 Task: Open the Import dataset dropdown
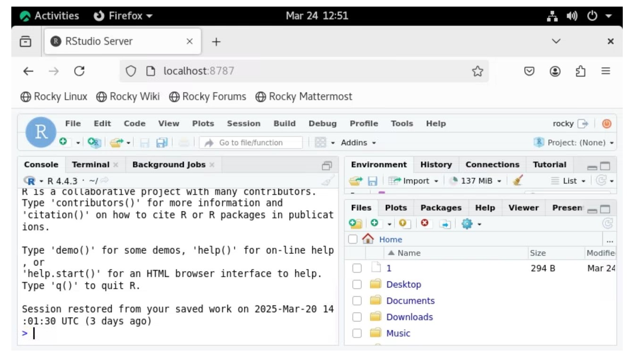[414, 181]
